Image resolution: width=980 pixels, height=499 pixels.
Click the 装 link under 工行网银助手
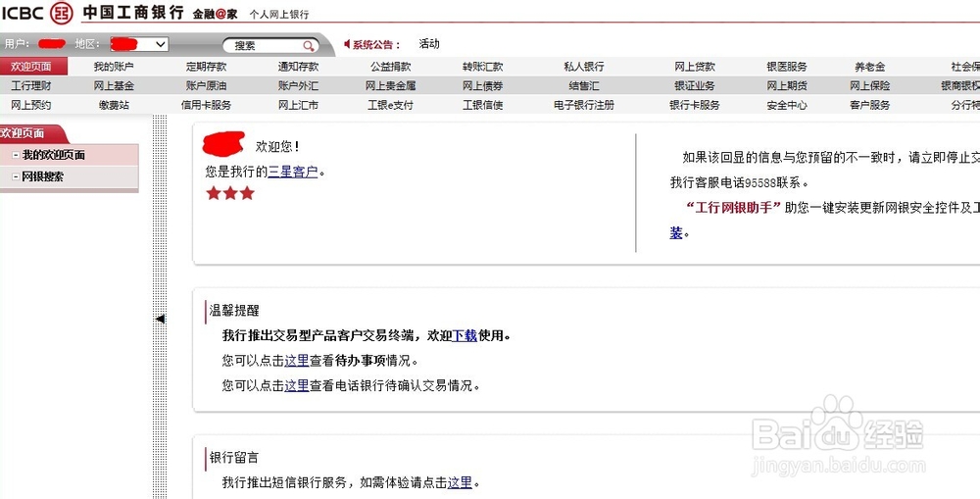pos(675,233)
